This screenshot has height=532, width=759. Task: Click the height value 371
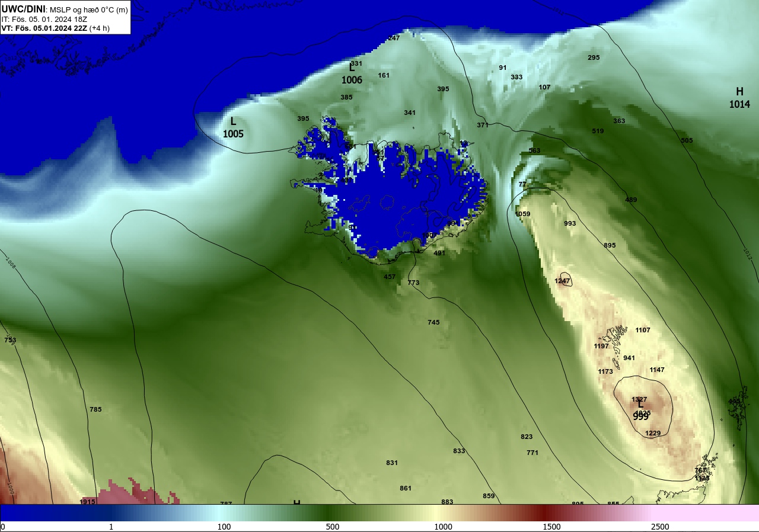coord(483,125)
